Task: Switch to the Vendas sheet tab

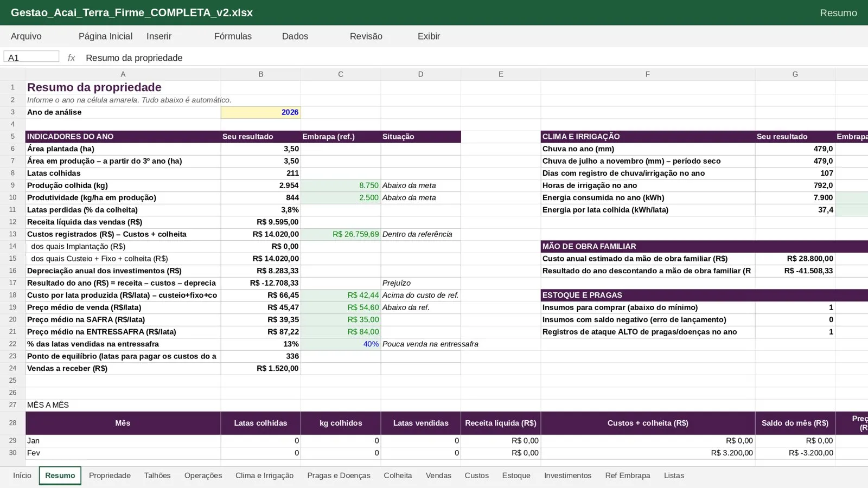Action: tap(438, 476)
